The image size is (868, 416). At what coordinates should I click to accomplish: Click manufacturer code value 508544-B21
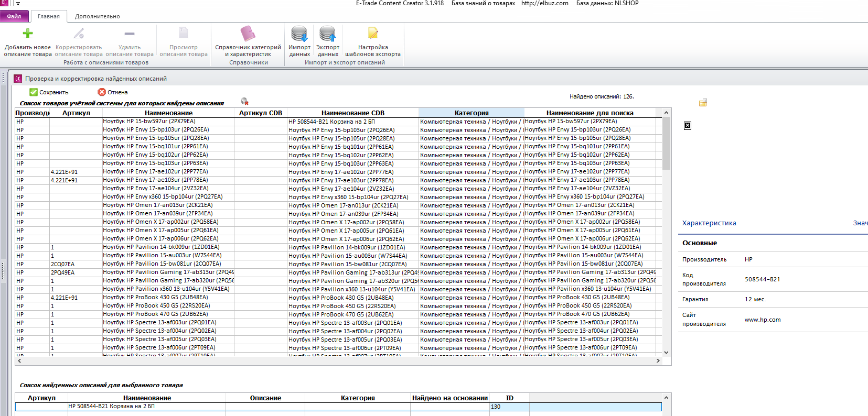coord(762,279)
